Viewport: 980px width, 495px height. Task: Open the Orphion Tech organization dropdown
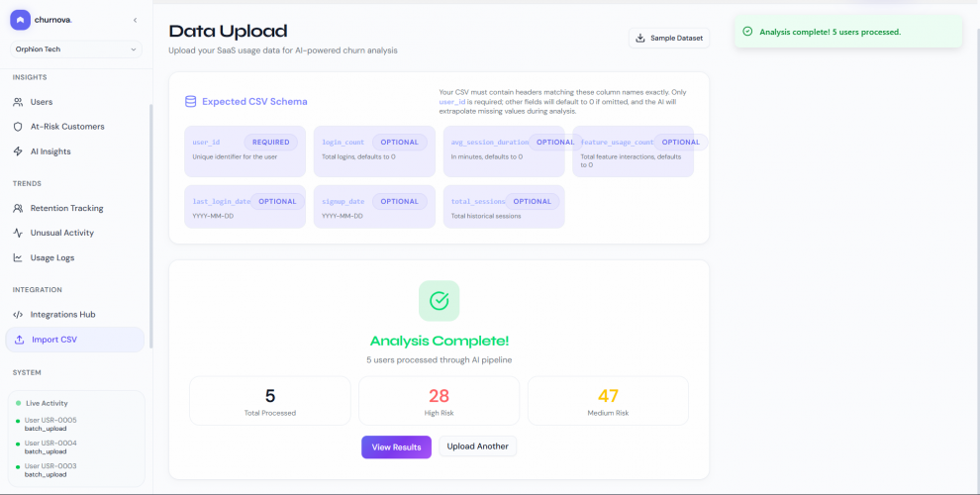click(76, 49)
